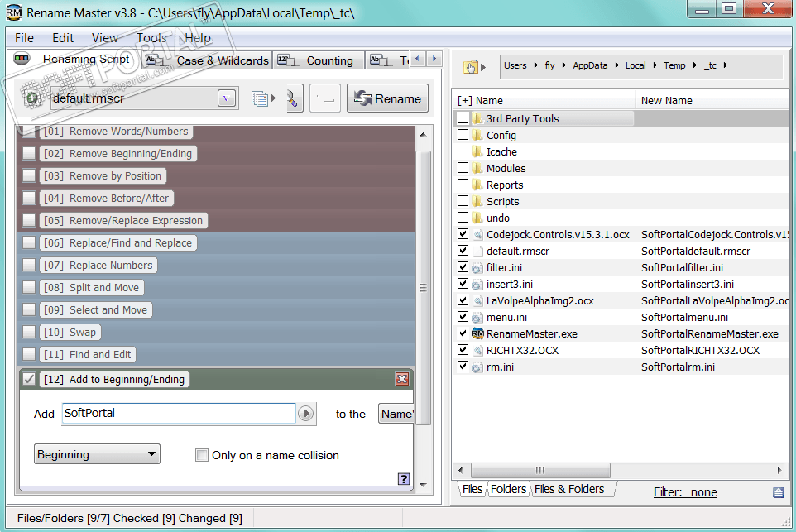The width and height of the screenshot is (796, 532).
Task: Enable step 10 Swap checkbox
Action: (x=29, y=332)
